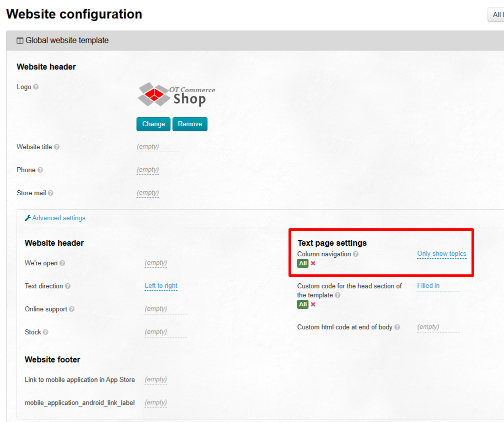Click the help icon next to Column navigation
Screen dimensions: 504x422
tap(355, 254)
